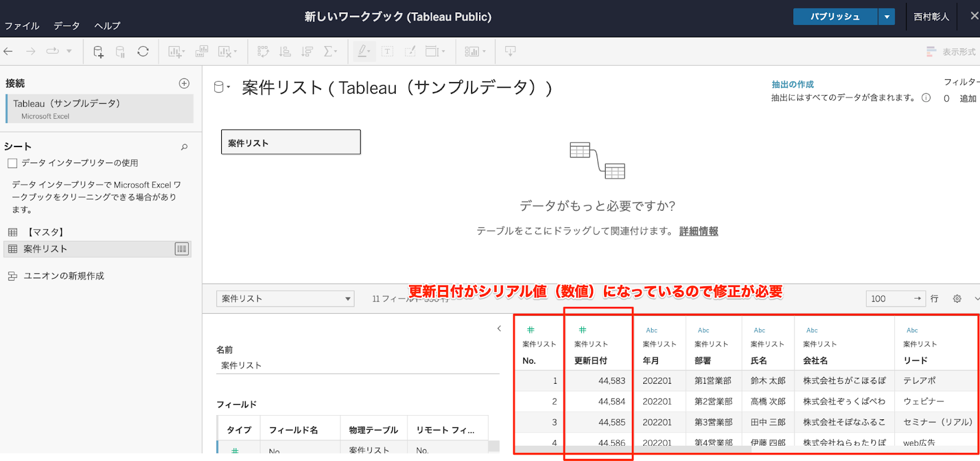Click the fit view frame icon
Screen dimensions: 980x461
coord(434,51)
